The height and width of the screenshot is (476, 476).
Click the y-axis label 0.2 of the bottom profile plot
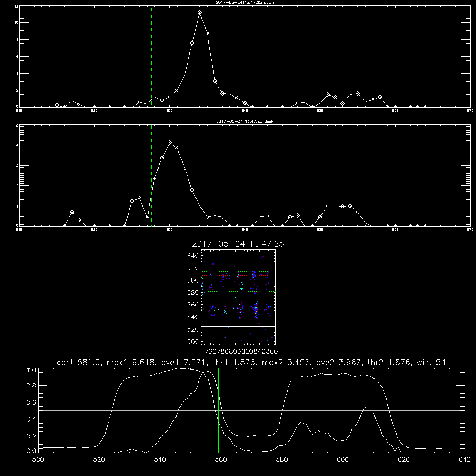(x=31, y=436)
